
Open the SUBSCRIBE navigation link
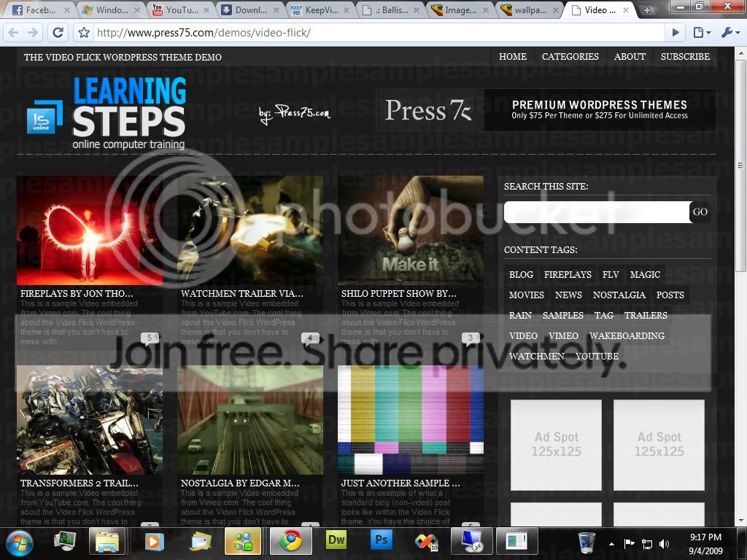click(685, 57)
